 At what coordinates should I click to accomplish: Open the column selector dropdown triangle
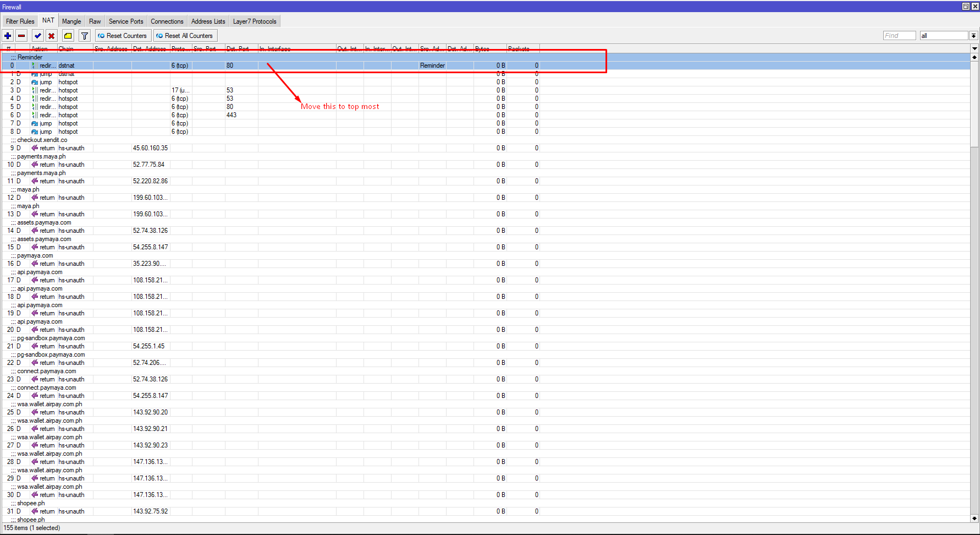[x=975, y=49]
